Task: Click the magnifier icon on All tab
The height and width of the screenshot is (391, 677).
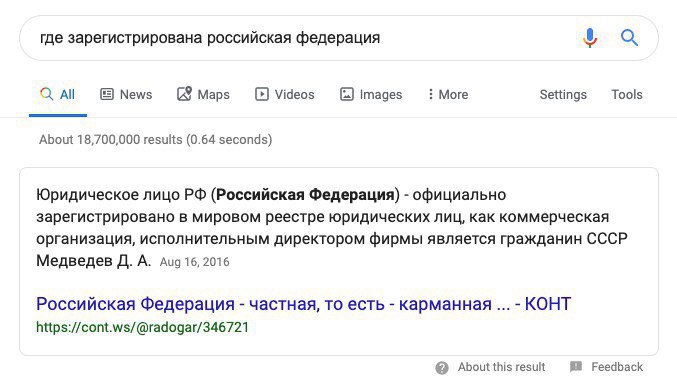Action: tap(46, 94)
